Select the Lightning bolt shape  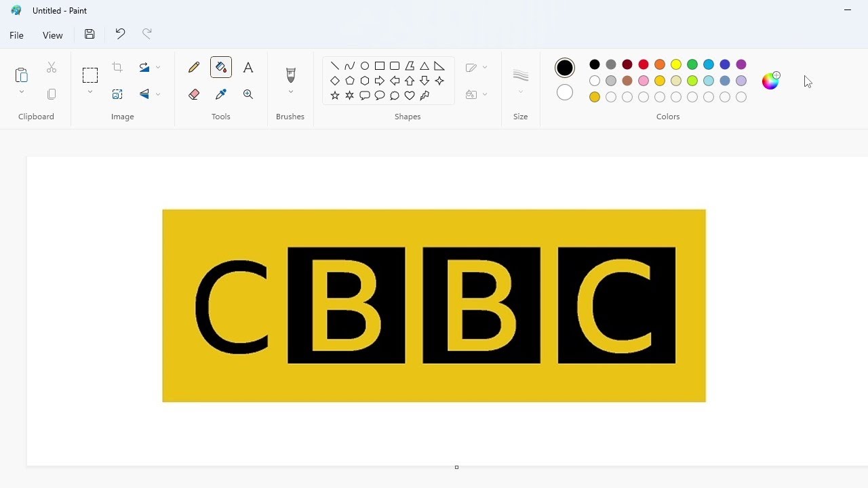[x=425, y=96]
